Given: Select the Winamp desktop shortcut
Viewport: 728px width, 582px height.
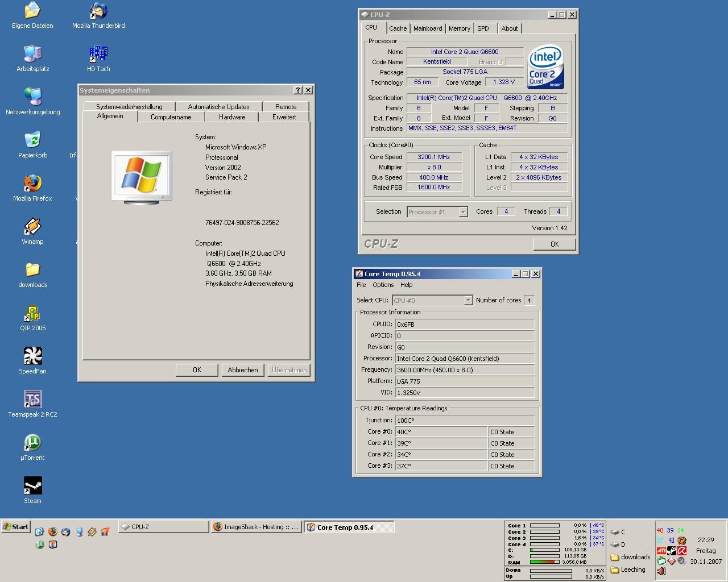Looking at the screenshot, I should click(32, 232).
